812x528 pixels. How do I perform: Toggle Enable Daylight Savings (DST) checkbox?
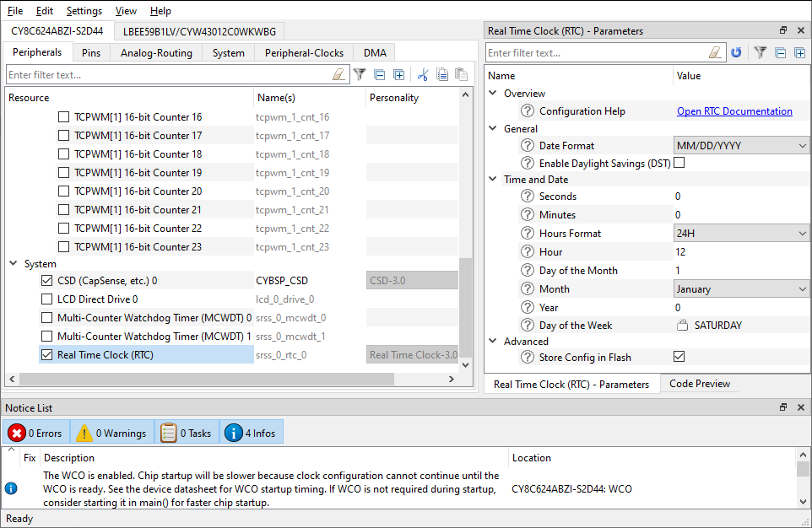(x=679, y=163)
